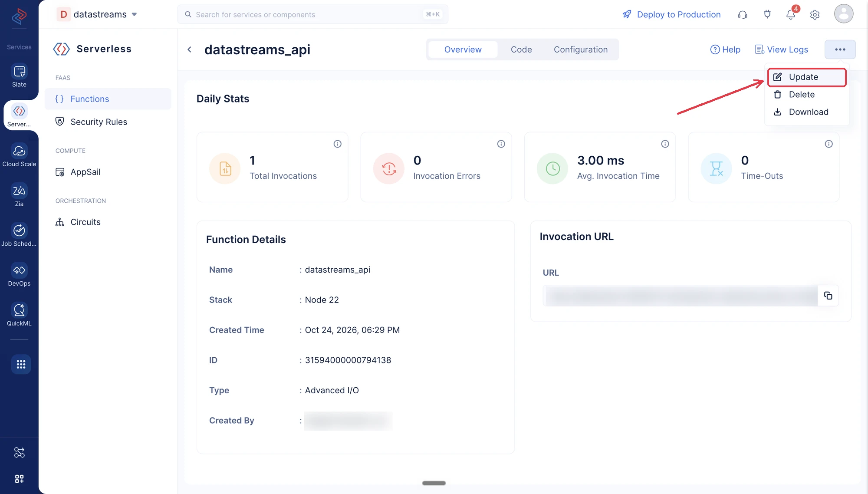Go back using the left chevron
Viewport: 868px width, 494px height.
click(x=190, y=49)
